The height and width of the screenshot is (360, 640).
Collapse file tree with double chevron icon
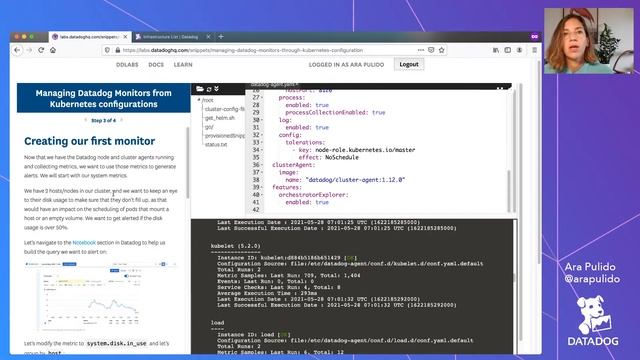pos(216,89)
